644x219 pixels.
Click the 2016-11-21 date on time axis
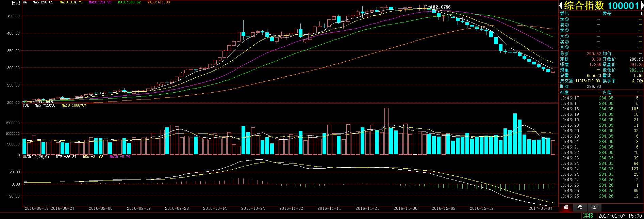tap(367, 208)
